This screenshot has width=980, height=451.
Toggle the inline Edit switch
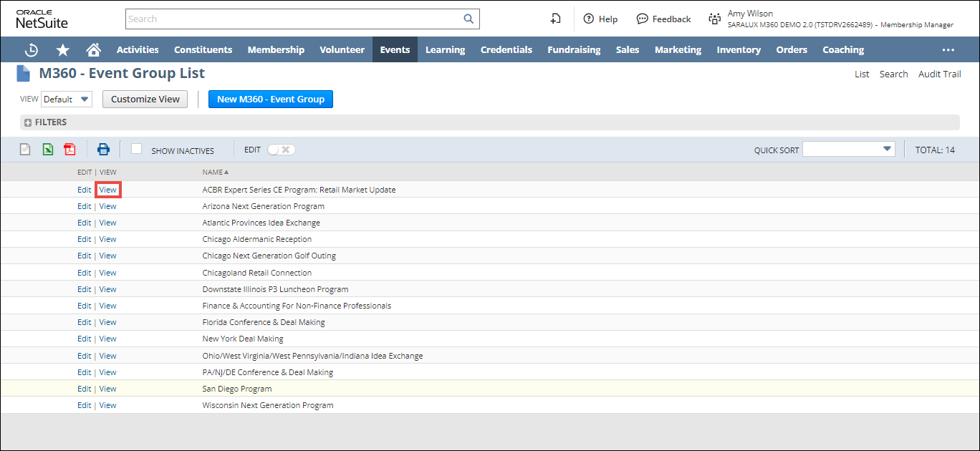(281, 150)
